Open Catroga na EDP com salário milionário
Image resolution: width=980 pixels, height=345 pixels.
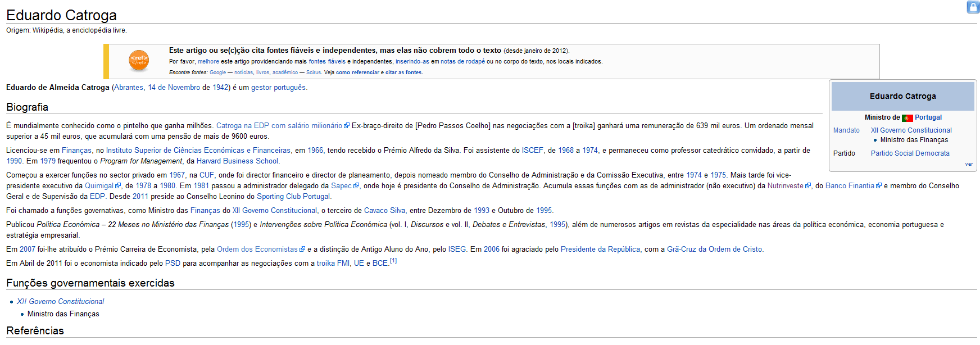[279, 126]
